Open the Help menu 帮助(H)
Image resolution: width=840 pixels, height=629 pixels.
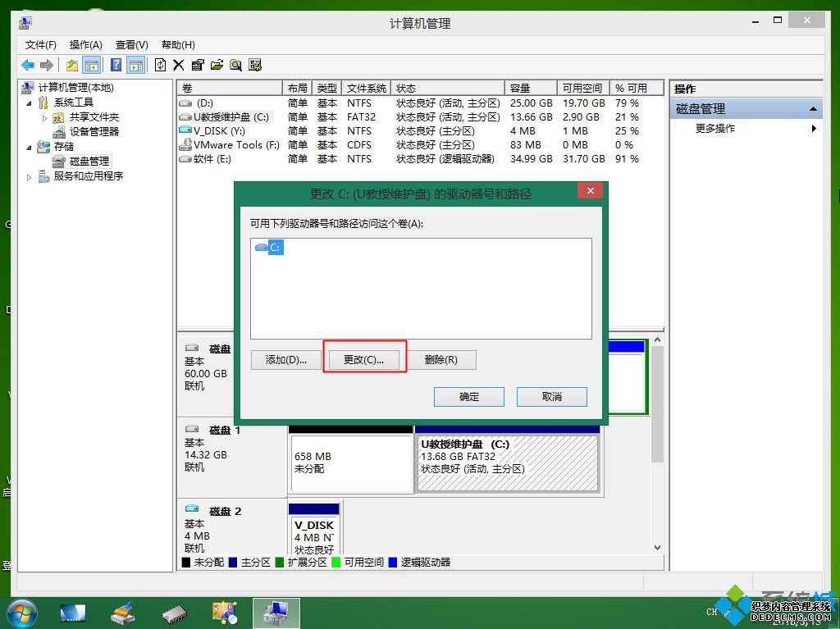178,45
